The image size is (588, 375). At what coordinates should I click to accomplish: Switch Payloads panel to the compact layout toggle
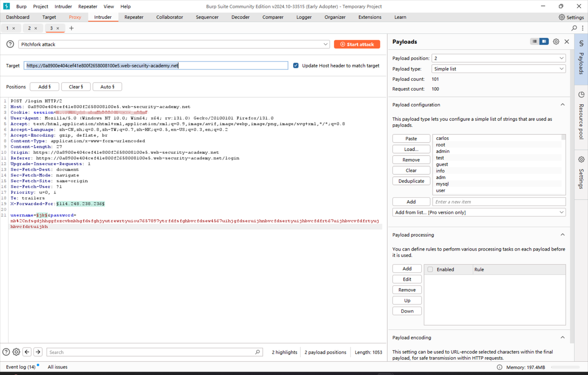coord(534,41)
